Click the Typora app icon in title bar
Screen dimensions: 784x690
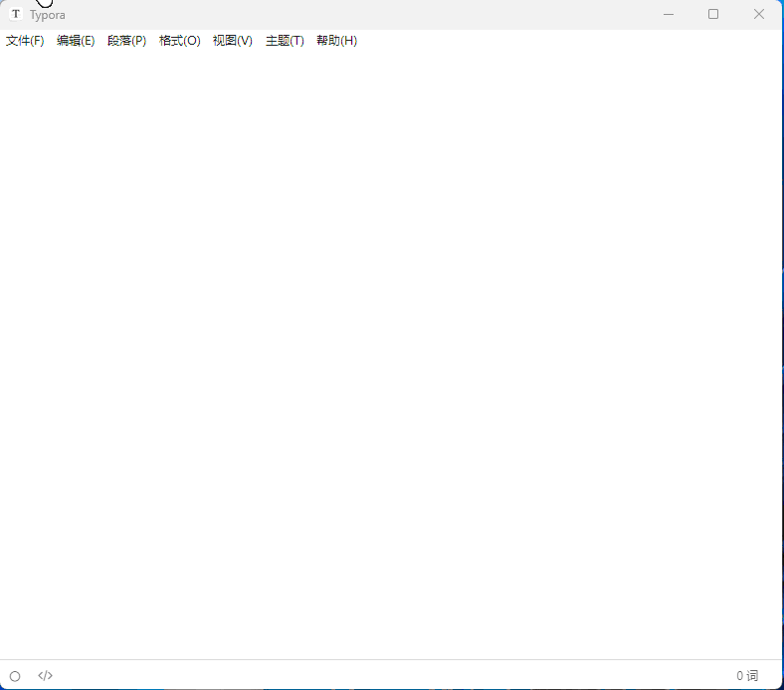(x=16, y=14)
